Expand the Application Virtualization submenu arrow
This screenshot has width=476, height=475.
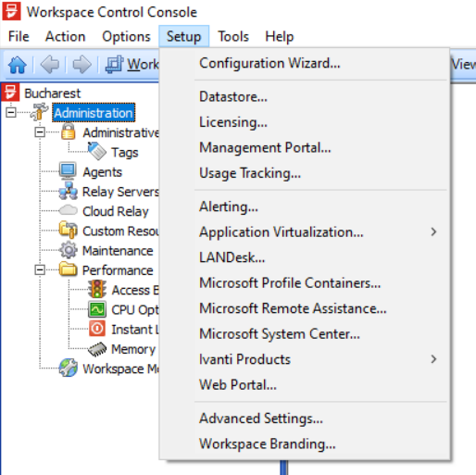433,231
